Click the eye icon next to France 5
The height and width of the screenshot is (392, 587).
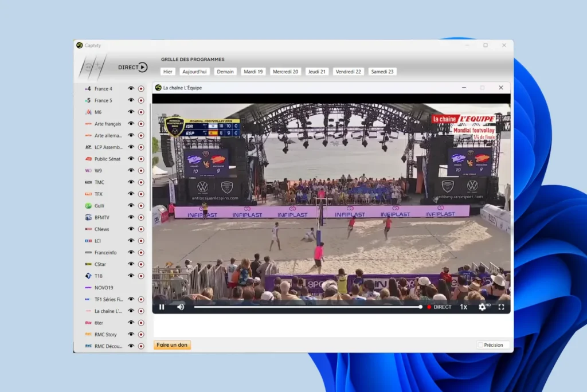pos(131,100)
